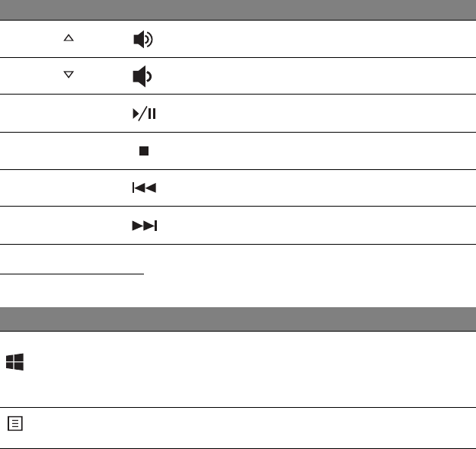This screenshot has height=449, width=476.
Task: Click the blank cell right of menu key icon
Action: [x=251, y=427]
